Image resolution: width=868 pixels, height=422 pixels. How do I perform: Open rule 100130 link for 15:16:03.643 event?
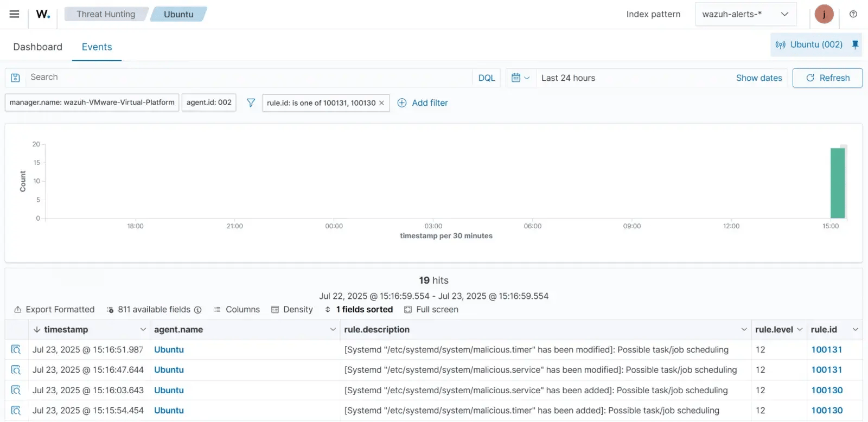click(x=827, y=390)
